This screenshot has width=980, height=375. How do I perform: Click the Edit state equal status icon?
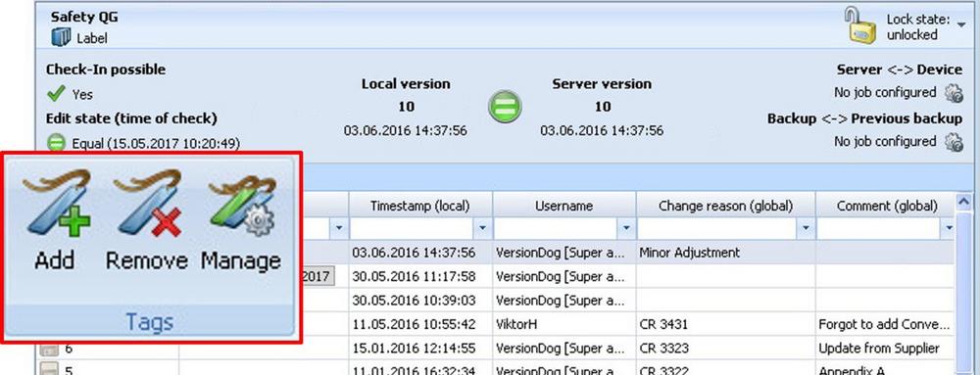[x=56, y=144]
